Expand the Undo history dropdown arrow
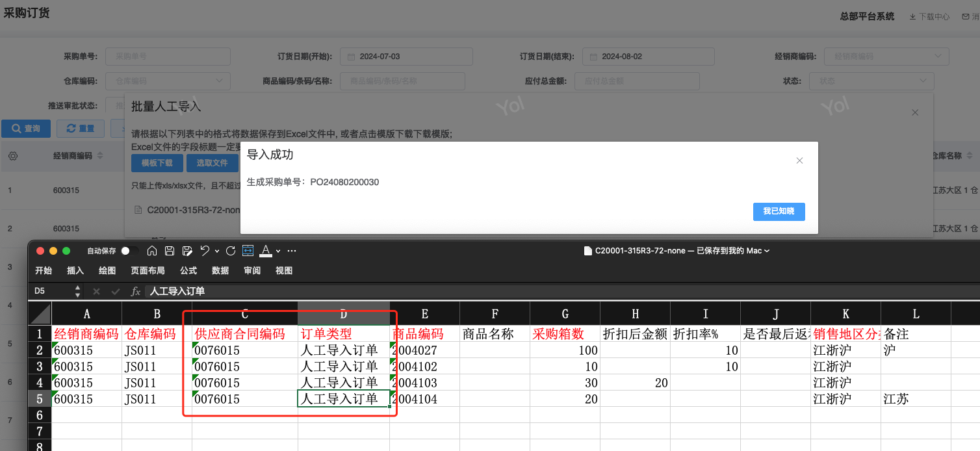 (216, 251)
